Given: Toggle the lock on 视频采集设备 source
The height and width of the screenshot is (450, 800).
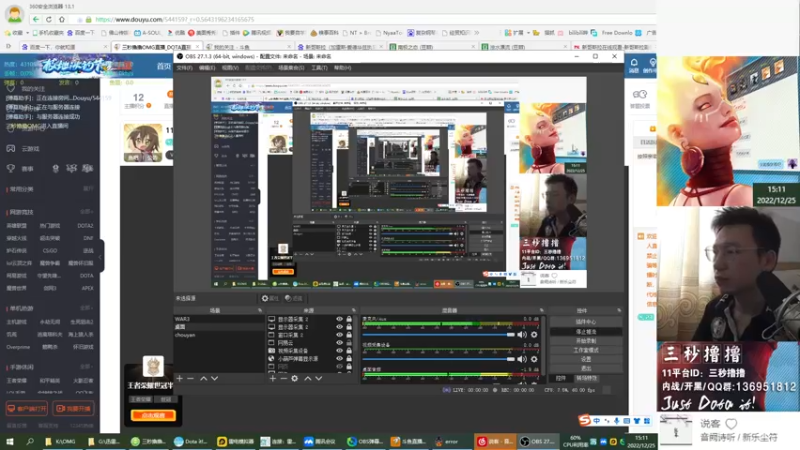Looking at the screenshot, I should [x=349, y=351].
